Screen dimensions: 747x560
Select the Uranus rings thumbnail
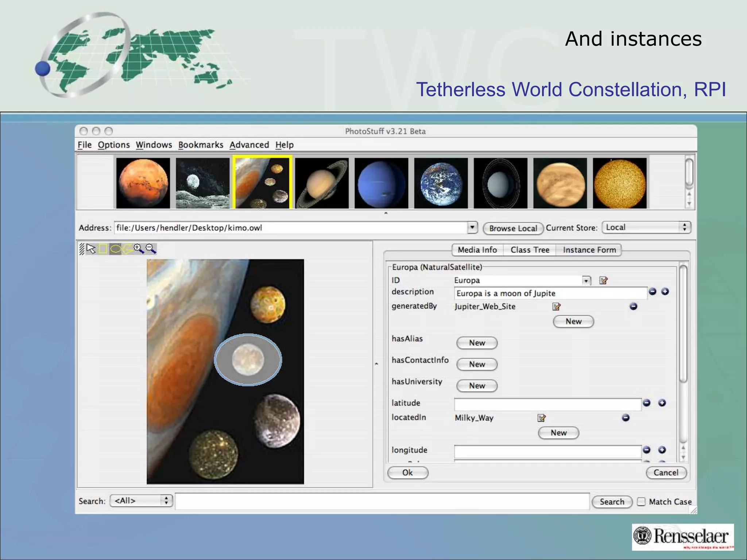tap(500, 183)
